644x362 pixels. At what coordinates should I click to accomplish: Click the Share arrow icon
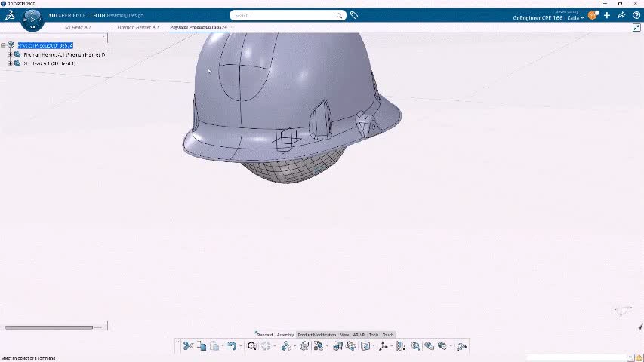[x=621, y=15]
